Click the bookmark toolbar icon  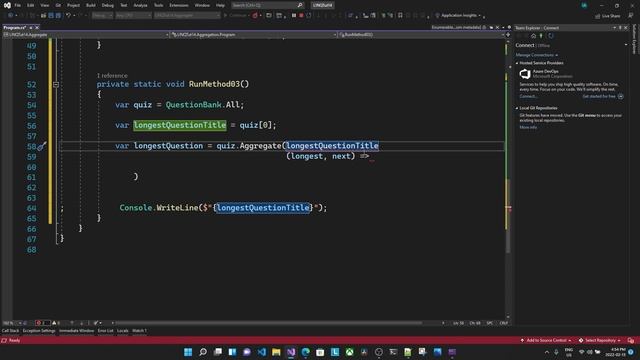click(x=400, y=16)
